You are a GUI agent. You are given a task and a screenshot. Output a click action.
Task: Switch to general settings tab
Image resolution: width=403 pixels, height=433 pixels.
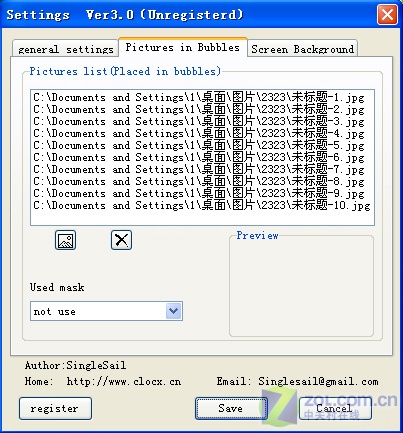[x=65, y=49]
